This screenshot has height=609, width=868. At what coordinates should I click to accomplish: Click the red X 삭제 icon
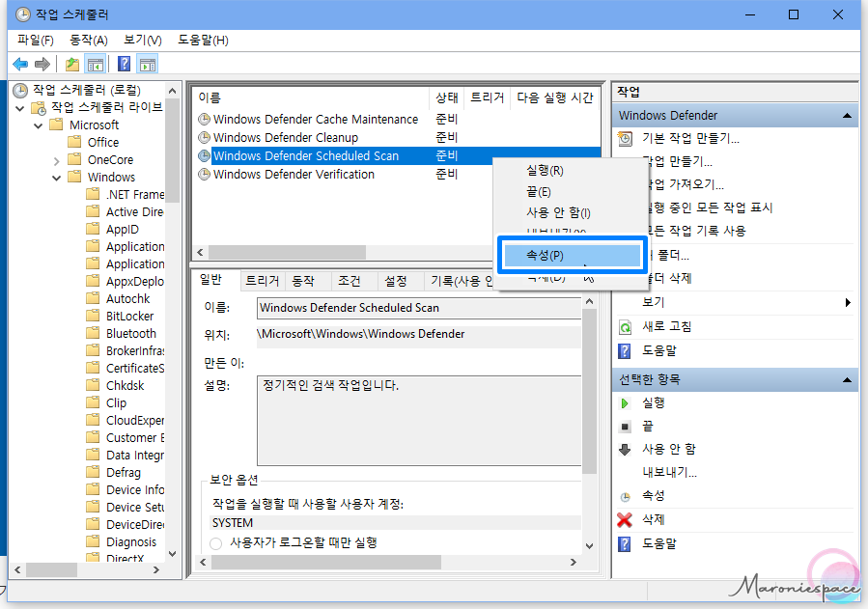click(625, 520)
